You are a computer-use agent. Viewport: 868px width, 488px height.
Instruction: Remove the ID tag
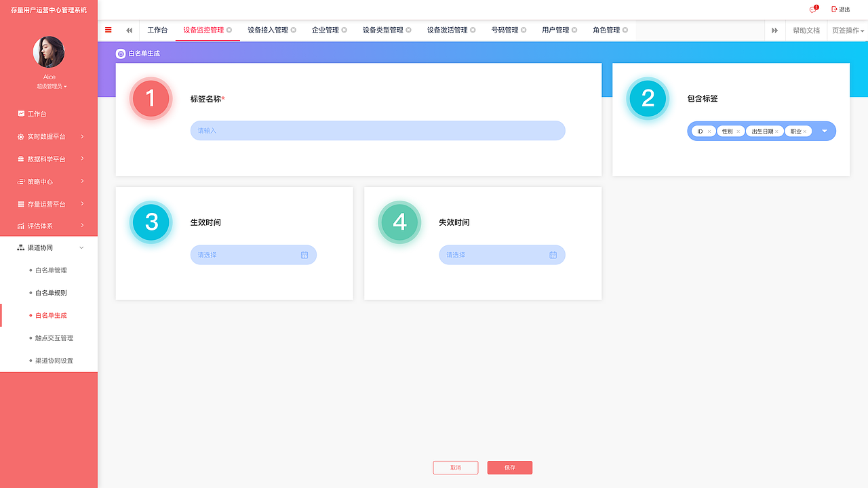tap(709, 131)
